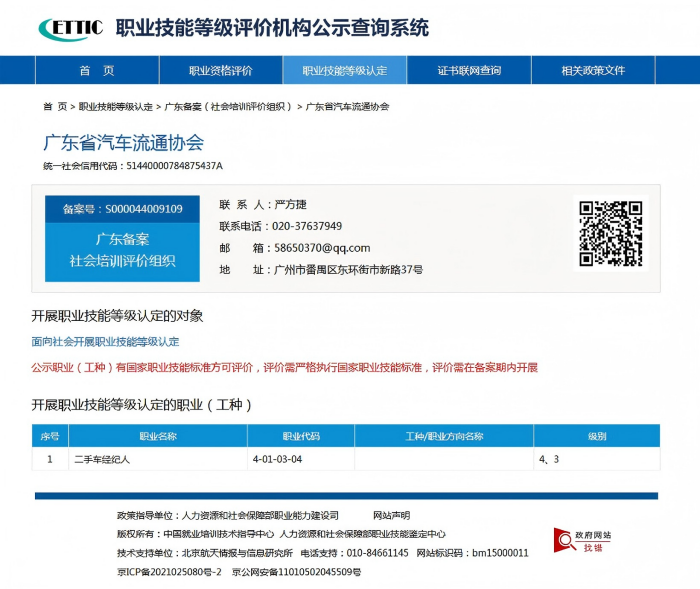Click the 职业名称 column header
The width and height of the screenshot is (700, 589).
pyautogui.click(x=158, y=436)
